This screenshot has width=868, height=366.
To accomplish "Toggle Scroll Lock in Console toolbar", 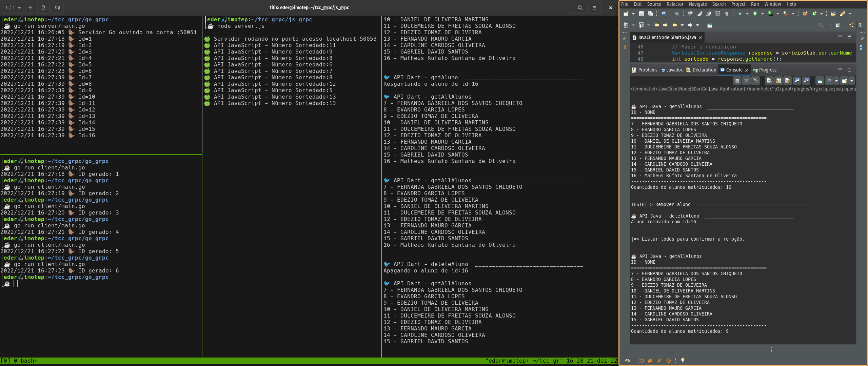I will [x=778, y=81].
